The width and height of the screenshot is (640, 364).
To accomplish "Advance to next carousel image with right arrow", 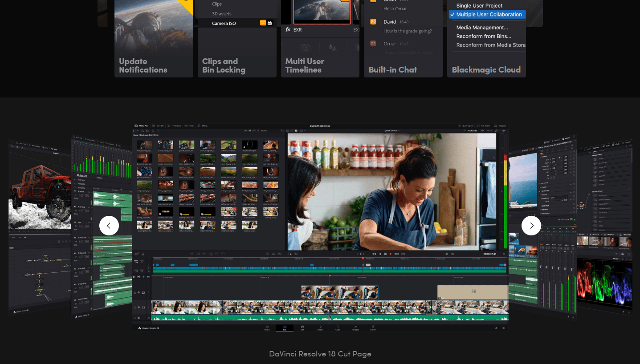I will point(531,226).
